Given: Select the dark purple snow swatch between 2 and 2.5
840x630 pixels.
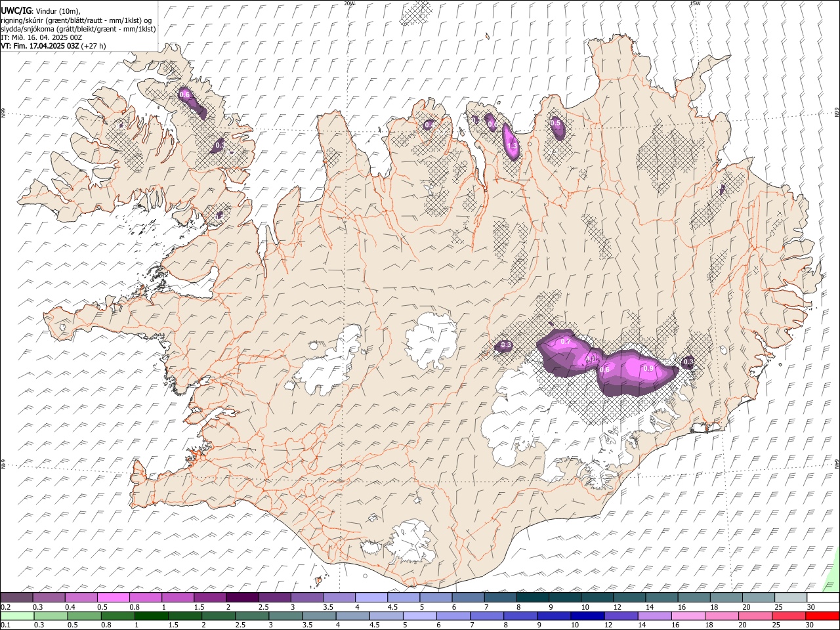Looking at the screenshot, I should click(242, 597).
